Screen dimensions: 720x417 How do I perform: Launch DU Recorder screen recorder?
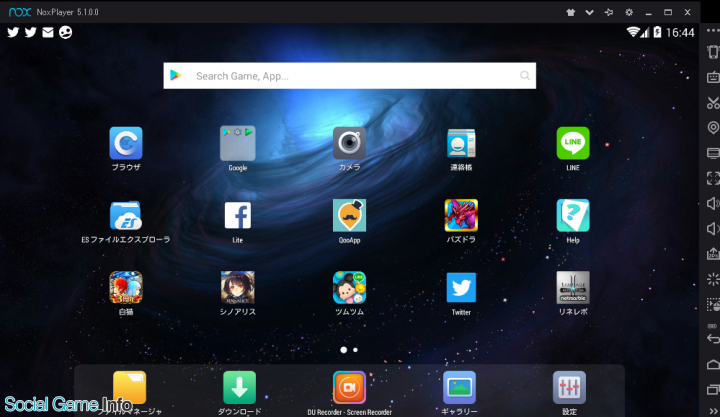pos(349,388)
